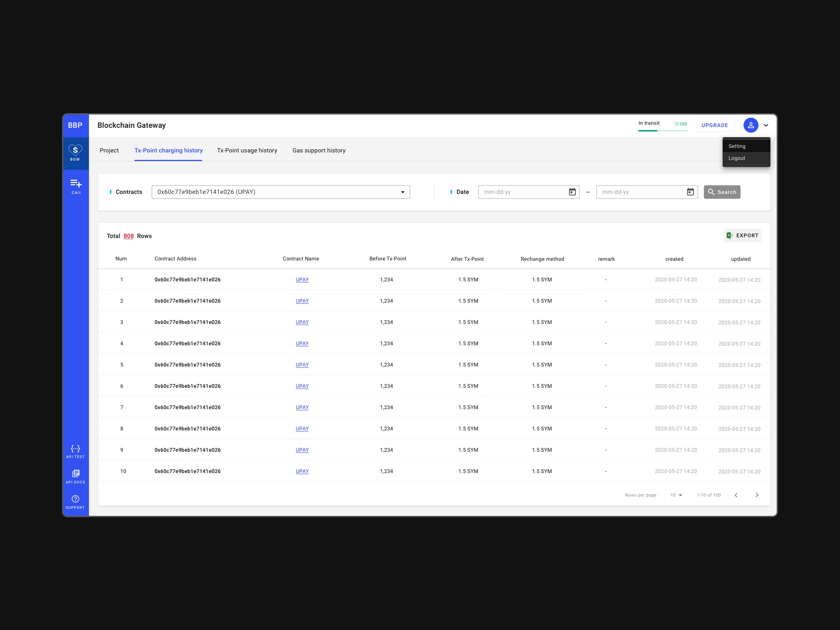840x630 pixels.
Task: Export the table with the EXPORT button
Action: (x=742, y=236)
